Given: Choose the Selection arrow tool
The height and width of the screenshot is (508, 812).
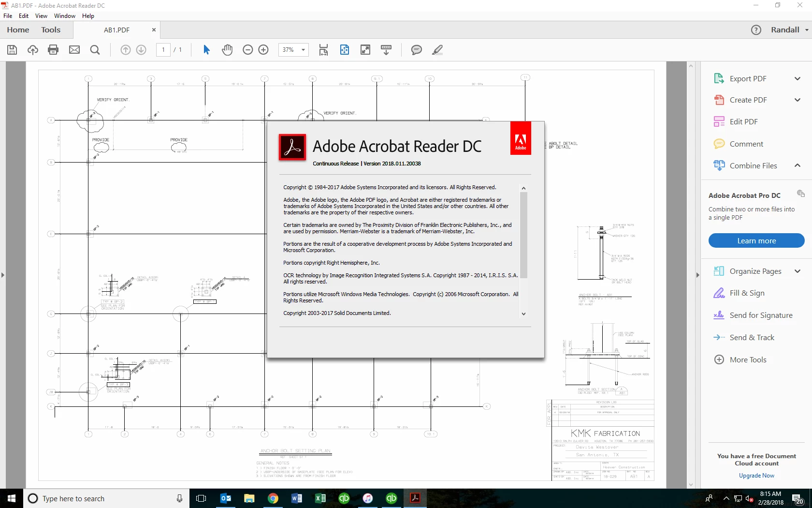Looking at the screenshot, I should coord(206,50).
